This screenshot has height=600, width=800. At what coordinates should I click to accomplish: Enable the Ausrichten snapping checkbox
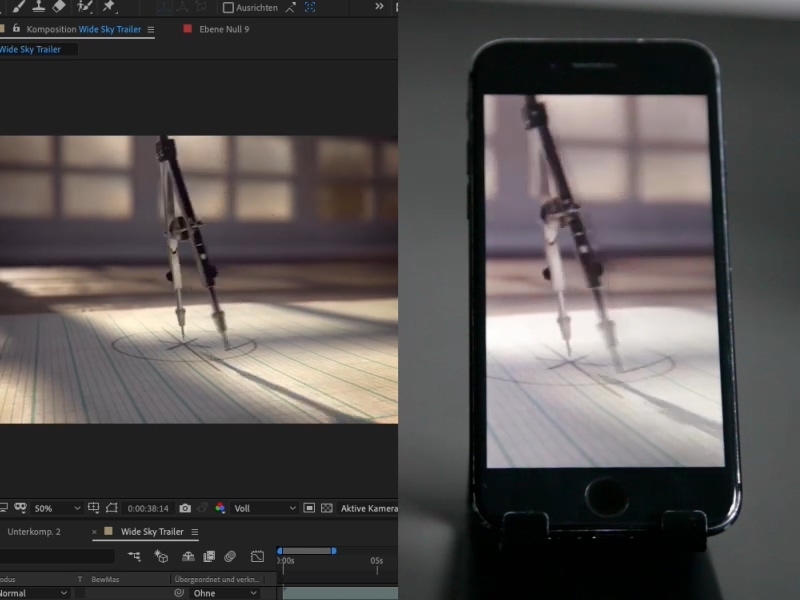pyautogui.click(x=228, y=7)
